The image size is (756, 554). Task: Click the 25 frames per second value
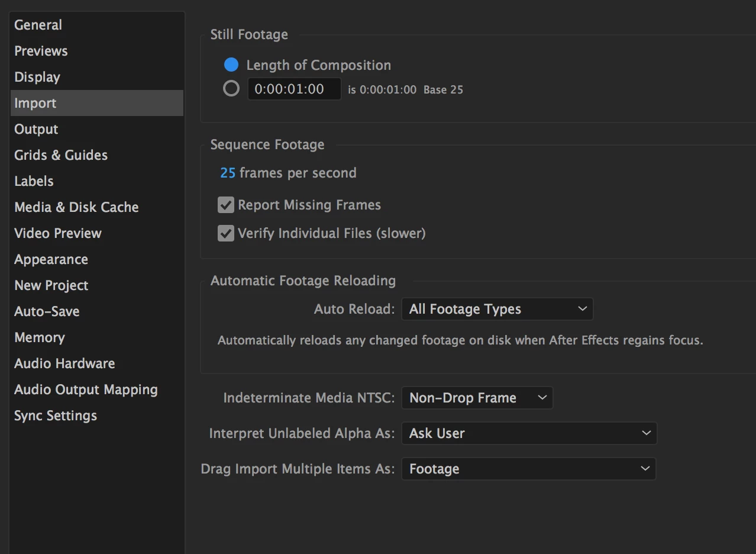[x=228, y=173]
